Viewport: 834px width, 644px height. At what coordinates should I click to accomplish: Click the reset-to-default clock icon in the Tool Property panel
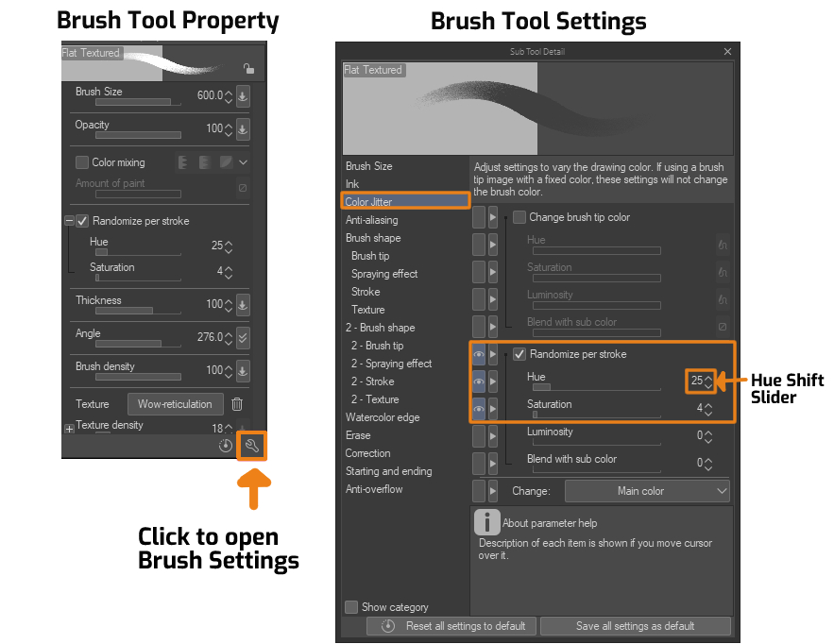click(226, 446)
